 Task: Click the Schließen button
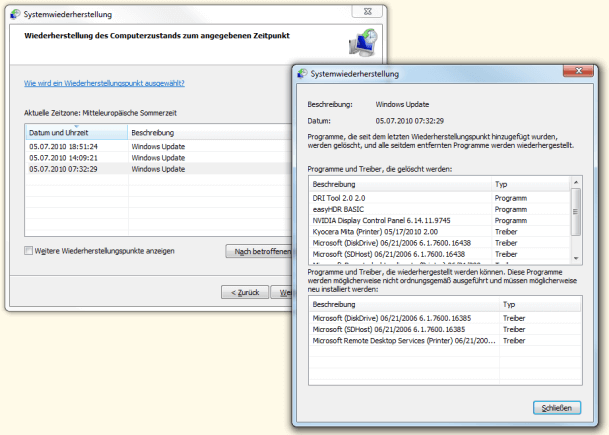557,408
